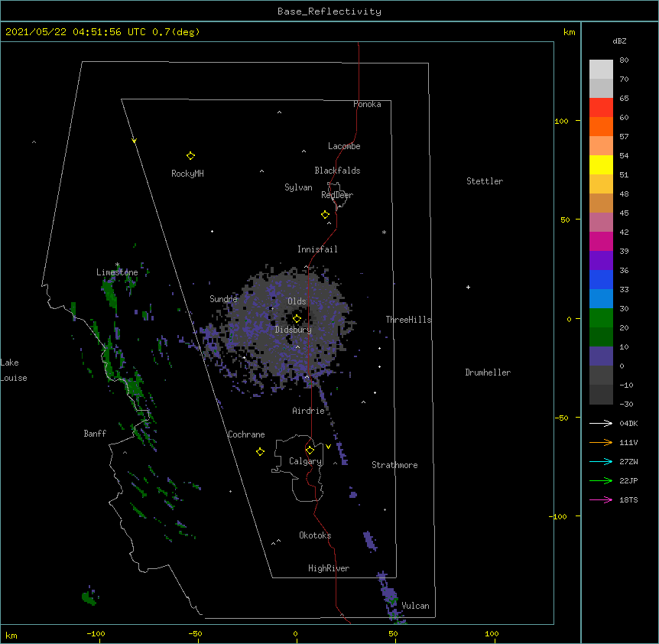The width and height of the screenshot is (659, 644).
Task: Click the Base_Reflectivity title text
Action: coord(329,11)
